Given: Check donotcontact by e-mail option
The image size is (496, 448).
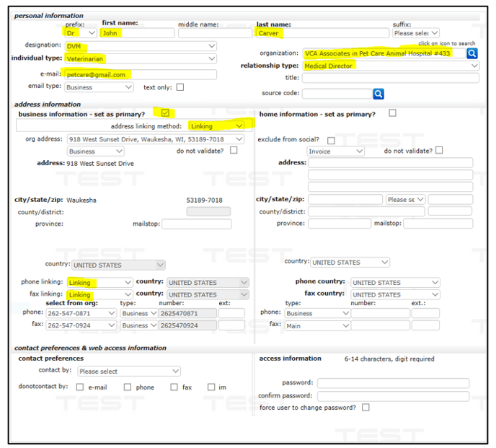Looking at the screenshot, I should click(80, 387).
